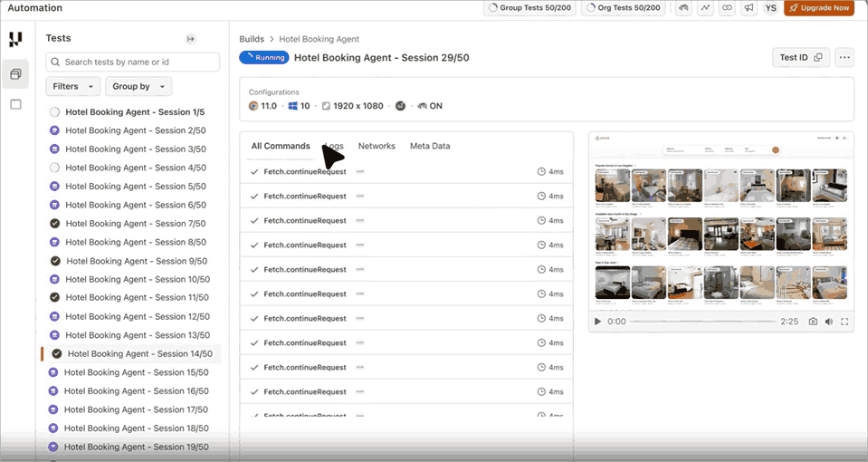
Task: Select Hotel Booking Agent - Session 15/50
Action: (x=136, y=372)
